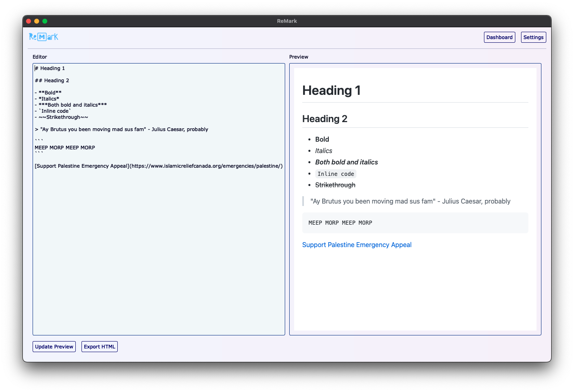This screenshot has width=574, height=392.
Task: Maximize the ReMark window
Action: tap(45, 21)
